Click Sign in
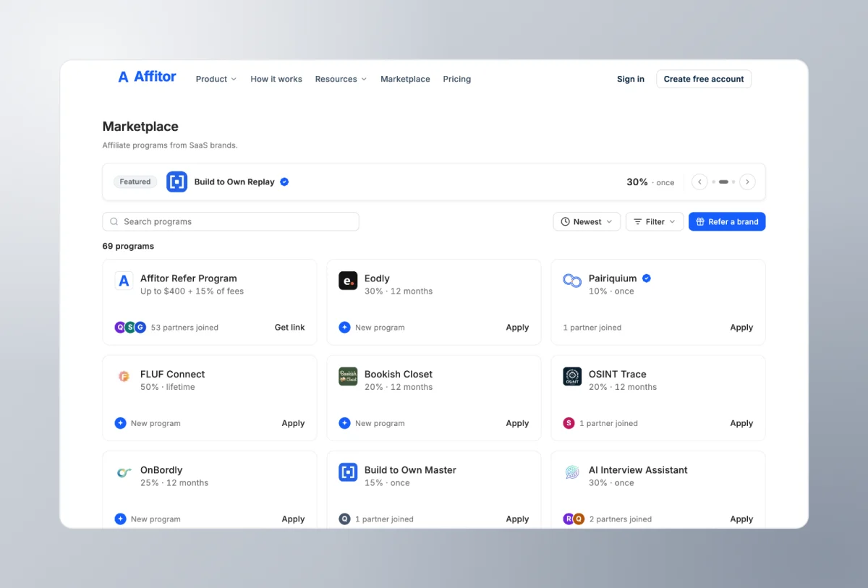The width and height of the screenshot is (868, 588). click(x=631, y=79)
